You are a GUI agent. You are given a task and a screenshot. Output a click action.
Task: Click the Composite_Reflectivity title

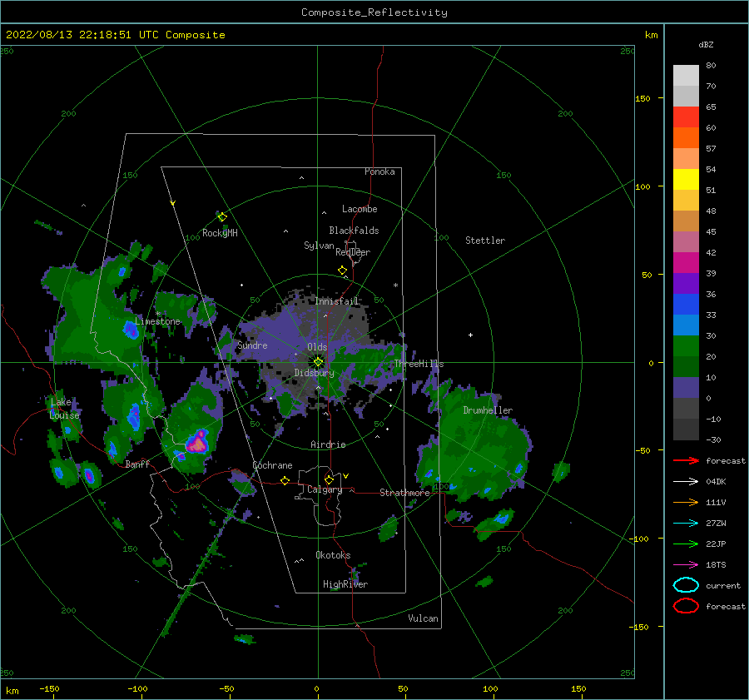374,12
